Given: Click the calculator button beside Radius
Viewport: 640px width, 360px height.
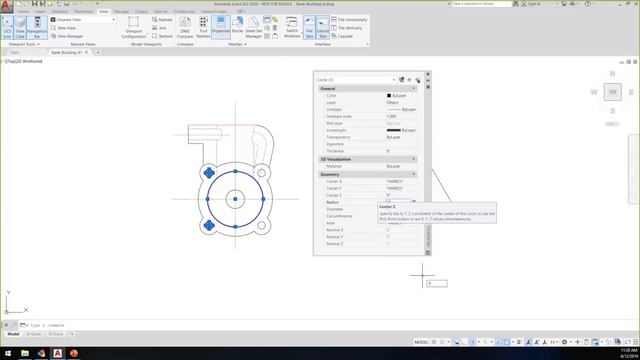Looking at the screenshot, I should click(x=414, y=202).
